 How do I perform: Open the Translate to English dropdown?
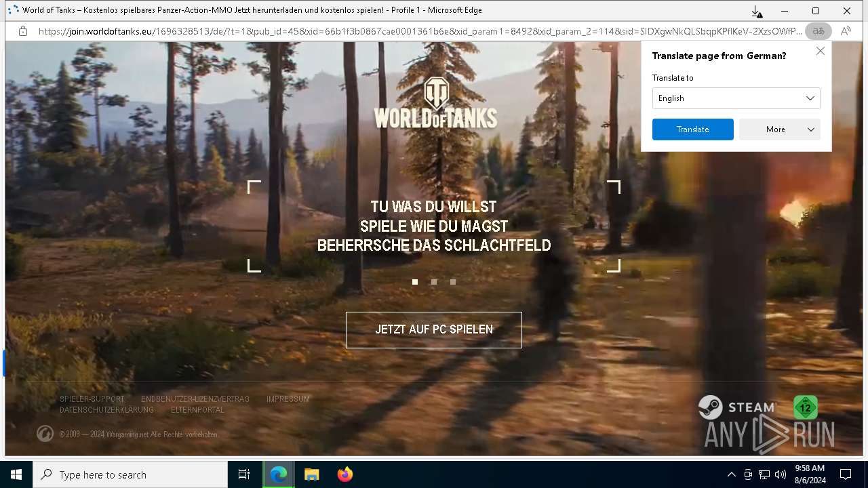pyautogui.click(x=736, y=98)
